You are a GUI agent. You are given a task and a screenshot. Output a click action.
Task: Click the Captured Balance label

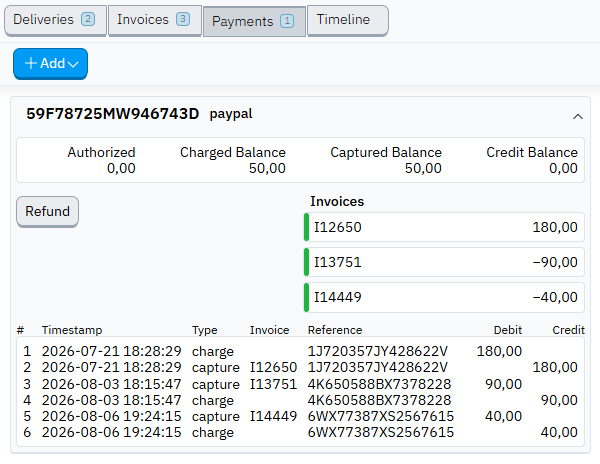click(x=386, y=153)
